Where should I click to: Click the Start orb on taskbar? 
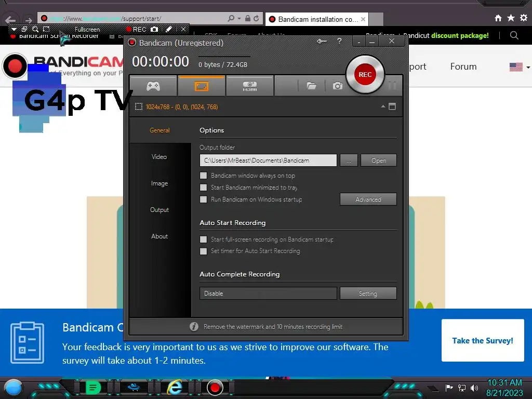point(14,388)
